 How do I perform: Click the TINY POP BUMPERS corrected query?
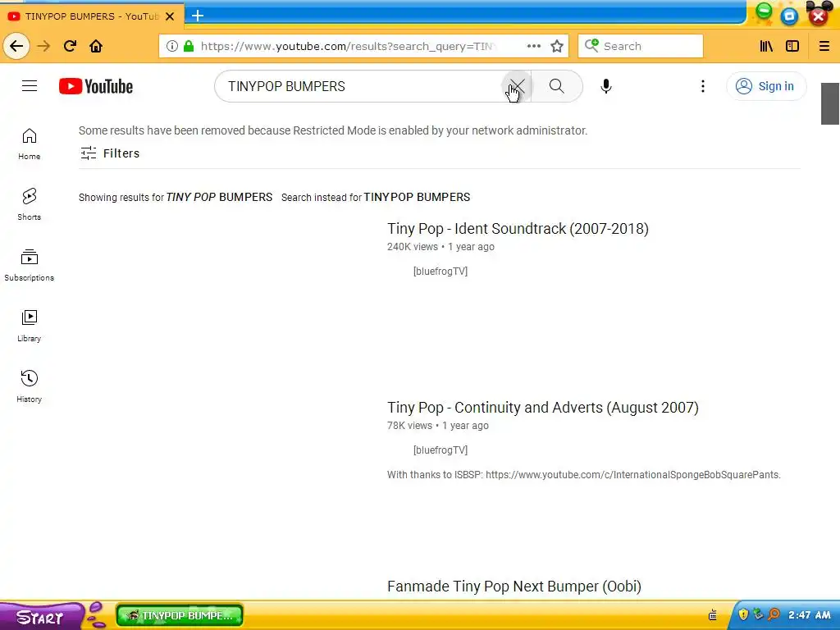coord(219,197)
